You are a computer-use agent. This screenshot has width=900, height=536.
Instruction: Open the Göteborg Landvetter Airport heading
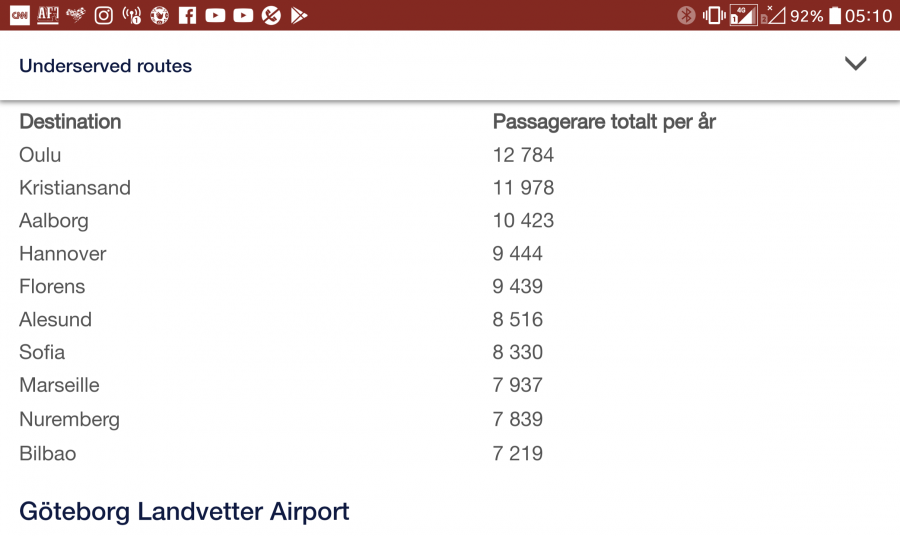pyautogui.click(x=184, y=512)
